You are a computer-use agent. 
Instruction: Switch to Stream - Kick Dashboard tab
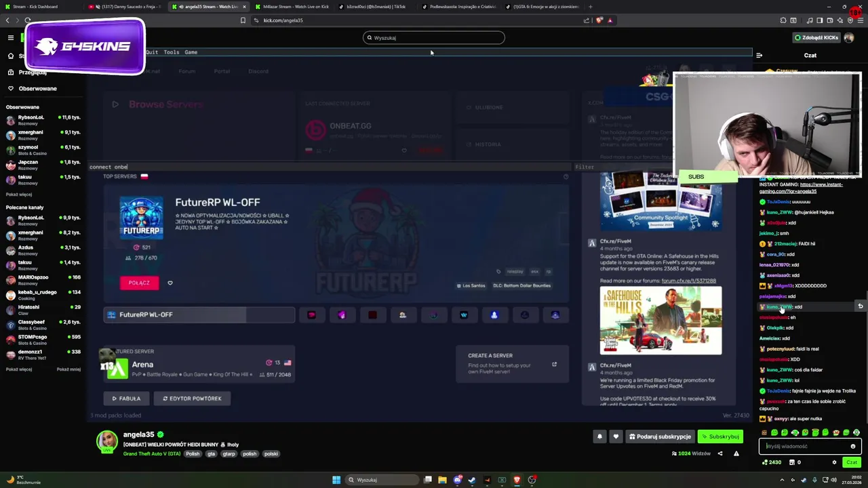click(x=39, y=7)
